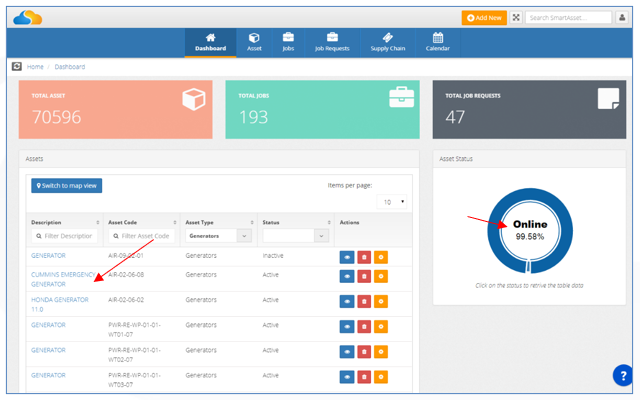
Task: Click the Dashboard breadcrumb link
Action: click(x=70, y=67)
